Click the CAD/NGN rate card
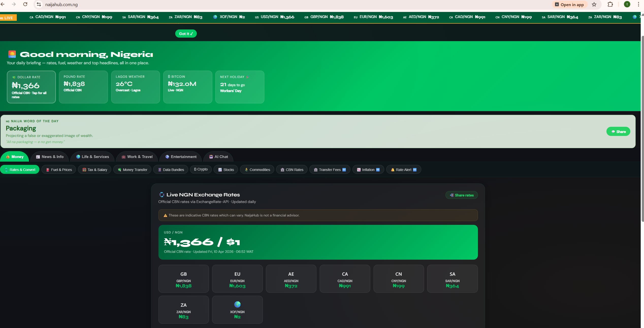The image size is (644, 328). (x=345, y=279)
